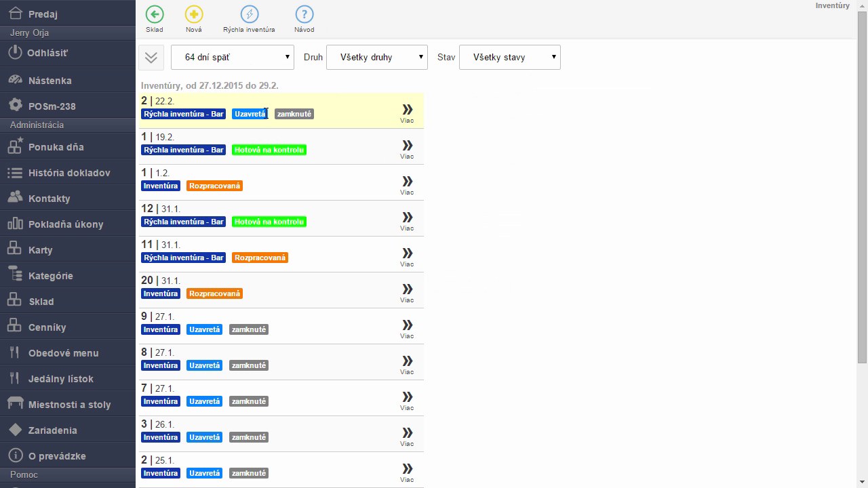868x488 pixels.
Task: Open the Všetky druhy type dropdown
Action: point(377,57)
